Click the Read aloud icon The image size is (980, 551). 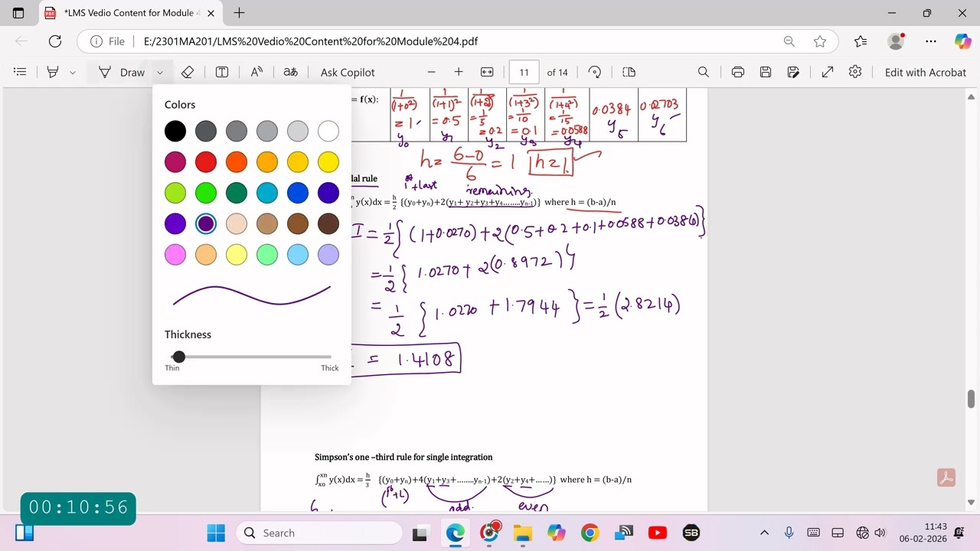(256, 72)
